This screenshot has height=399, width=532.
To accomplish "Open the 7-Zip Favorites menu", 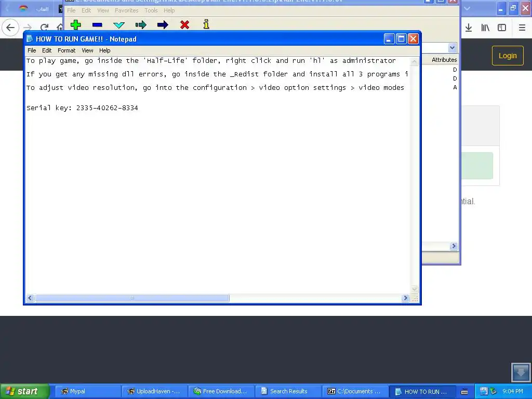I will 127,10.
